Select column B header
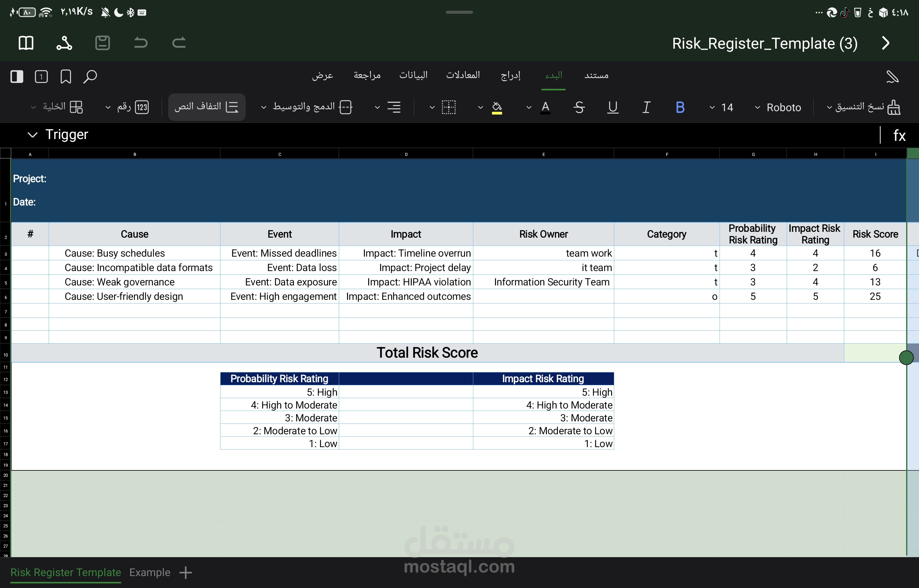The height and width of the screenshot is (588, 919). [135, 154]
